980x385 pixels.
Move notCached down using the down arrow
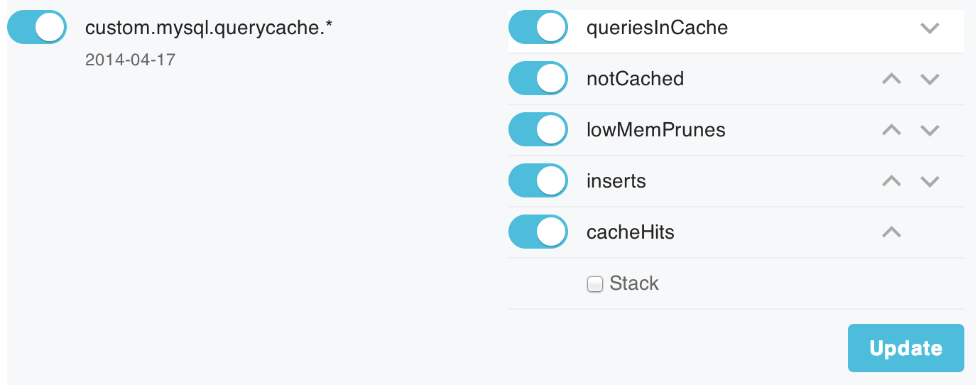(x=930, y=79)
